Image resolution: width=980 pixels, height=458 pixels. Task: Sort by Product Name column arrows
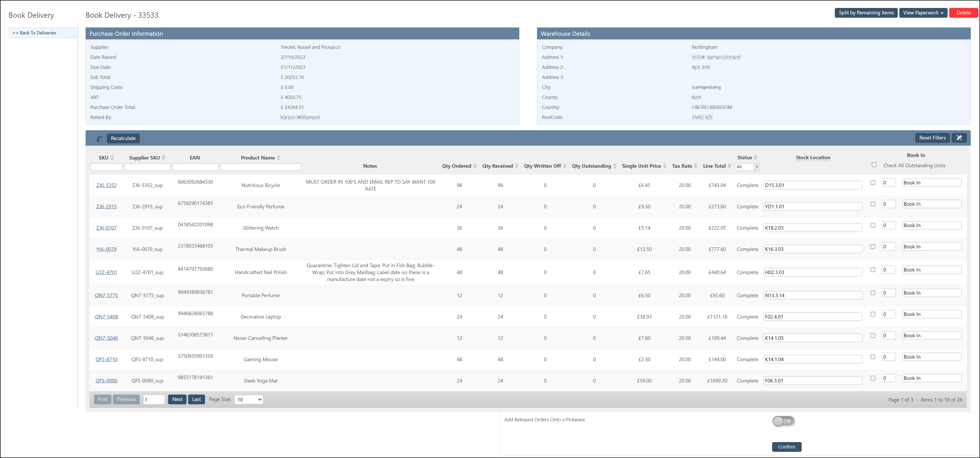click(279, 157)
